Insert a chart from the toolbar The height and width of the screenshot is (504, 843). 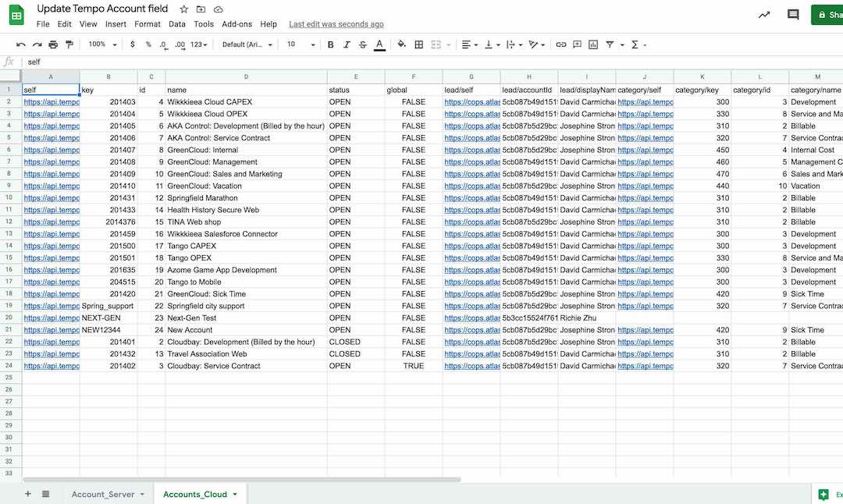[x=595, y=44]
